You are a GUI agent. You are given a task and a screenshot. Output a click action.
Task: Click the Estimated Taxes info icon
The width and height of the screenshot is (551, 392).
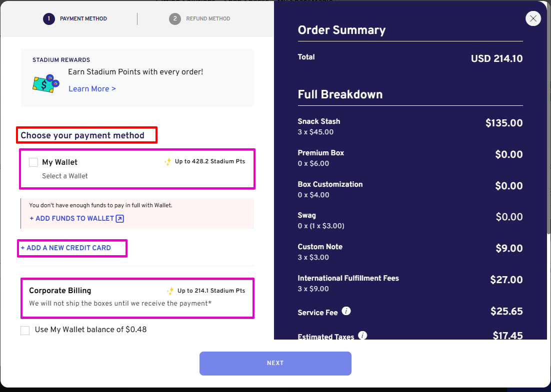pos(363,336)
